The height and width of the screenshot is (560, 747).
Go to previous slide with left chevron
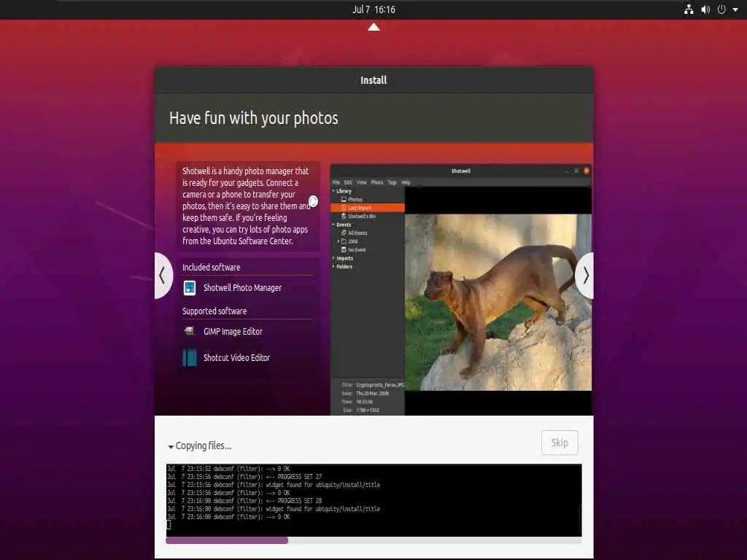163,275
